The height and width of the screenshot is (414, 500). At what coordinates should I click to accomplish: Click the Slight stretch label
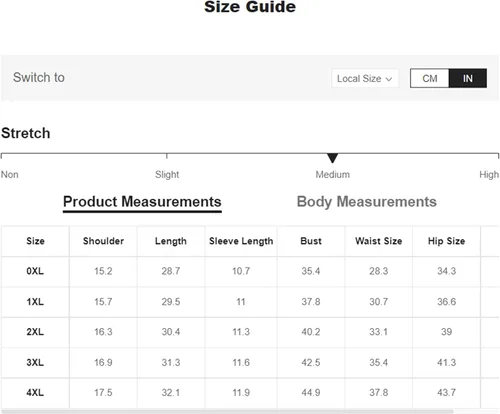coord(167,174)
